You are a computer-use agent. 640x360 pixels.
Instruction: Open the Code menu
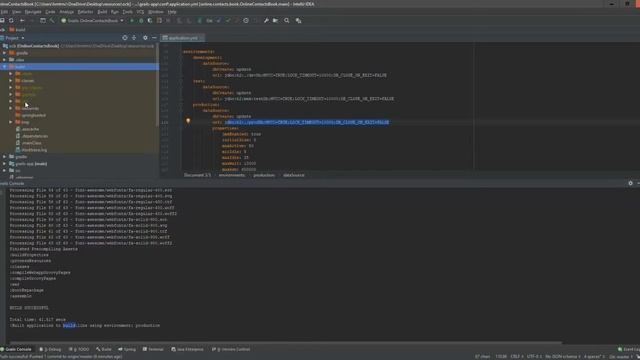tap(50, 12)
